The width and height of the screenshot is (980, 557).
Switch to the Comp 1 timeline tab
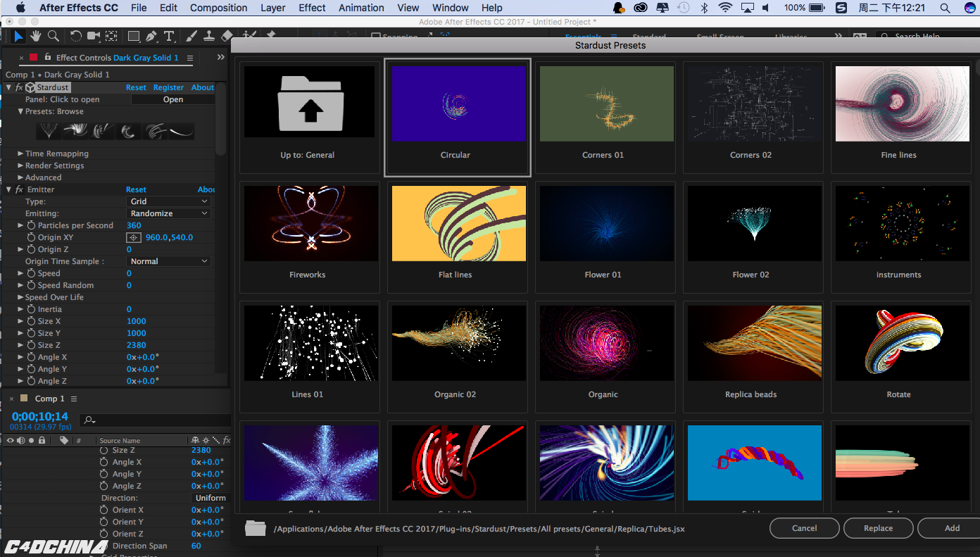pyautogui.click(x=50, y=399)
